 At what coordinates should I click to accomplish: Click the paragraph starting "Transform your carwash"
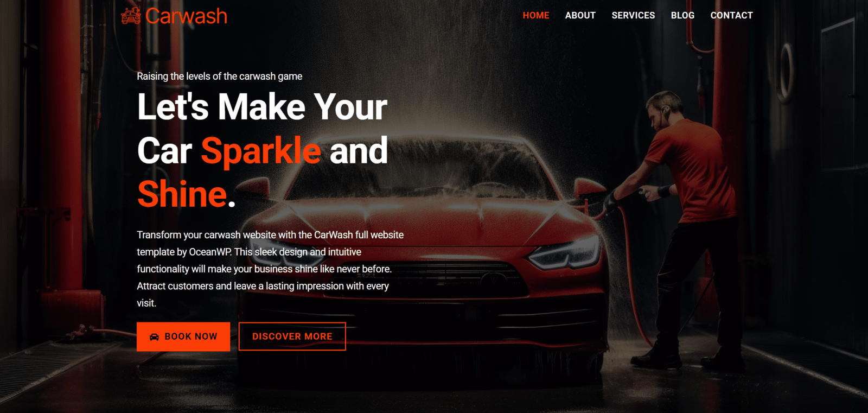point(270,269)
